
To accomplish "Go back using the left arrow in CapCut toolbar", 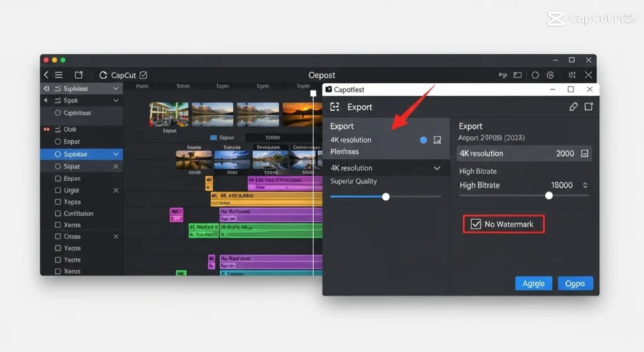I will [x=46, y=75].
